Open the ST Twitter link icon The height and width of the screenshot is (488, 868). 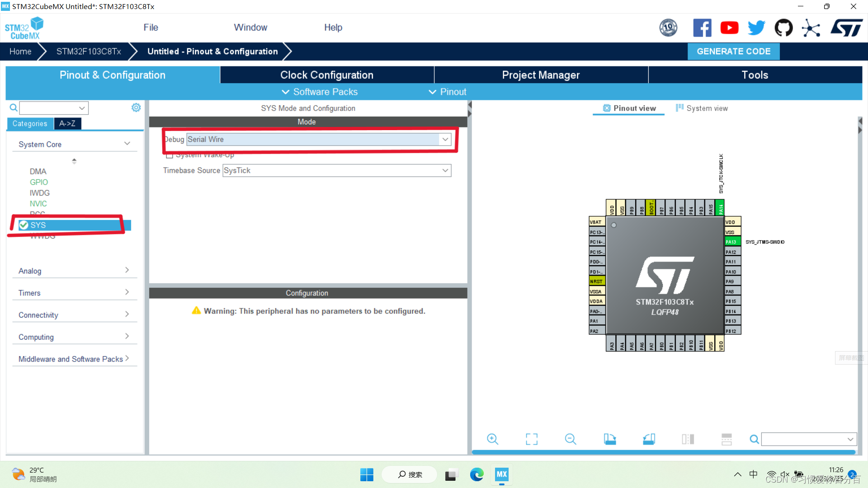pyautogui.click(x=756, y=28)
